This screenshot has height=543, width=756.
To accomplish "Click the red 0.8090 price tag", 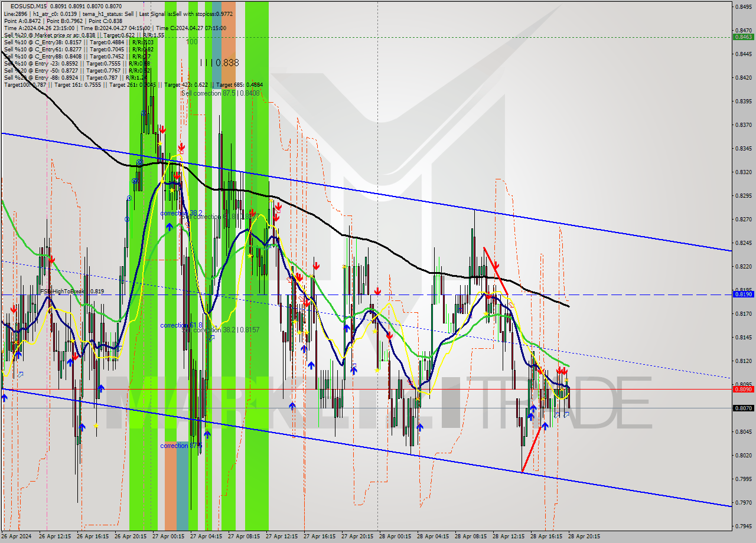I will (743, 389).
